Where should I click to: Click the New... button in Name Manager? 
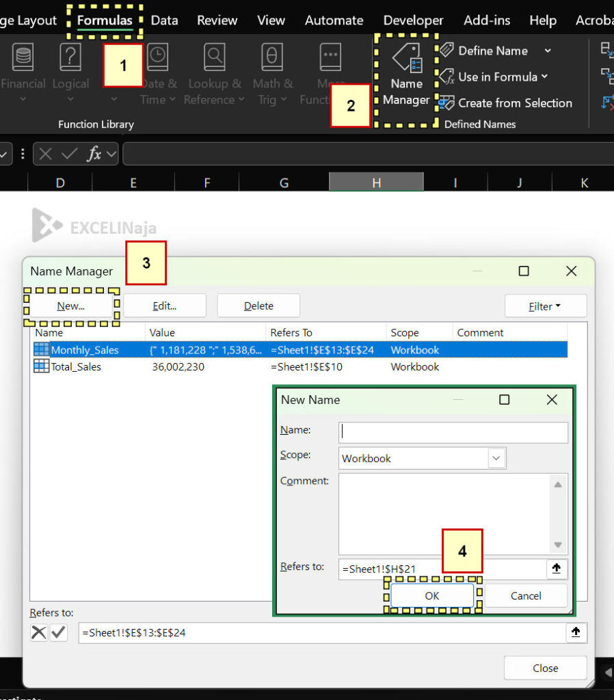71,306
